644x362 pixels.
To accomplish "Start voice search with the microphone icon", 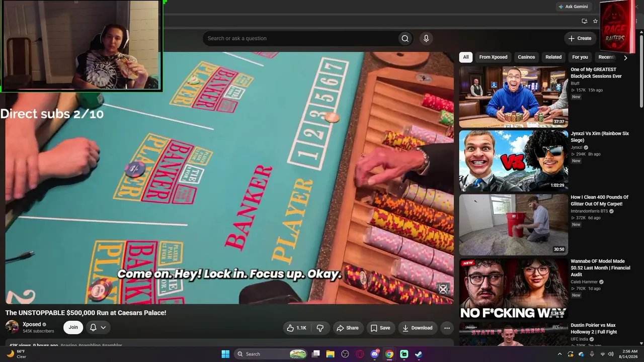I will [x=426, y=39].
